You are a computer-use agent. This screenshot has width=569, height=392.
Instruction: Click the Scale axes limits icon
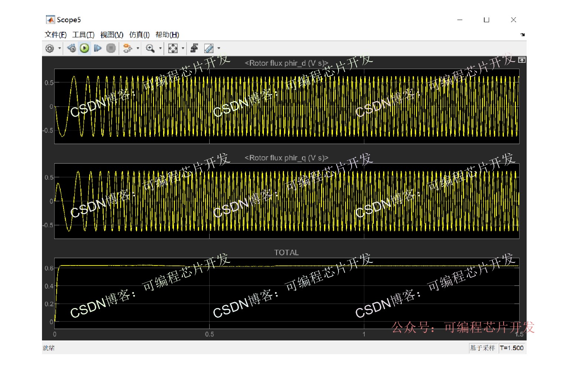173,48
